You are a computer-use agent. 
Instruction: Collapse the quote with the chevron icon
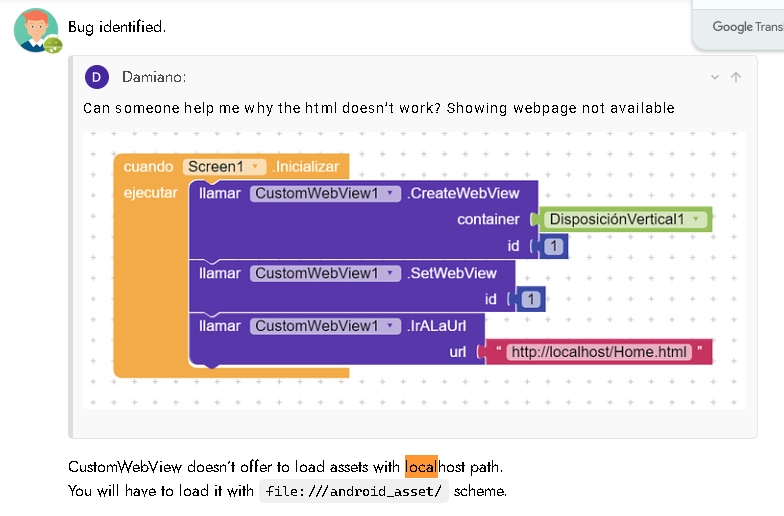point(715,77)
